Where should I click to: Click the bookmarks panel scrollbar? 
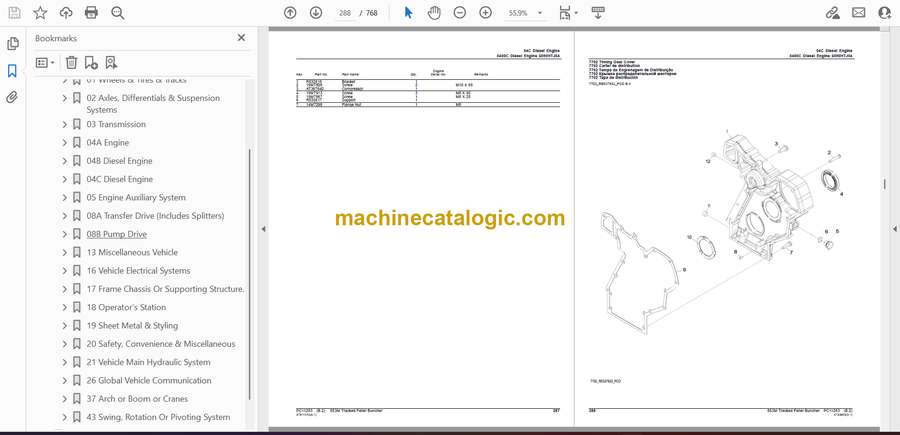pos(250,274)
